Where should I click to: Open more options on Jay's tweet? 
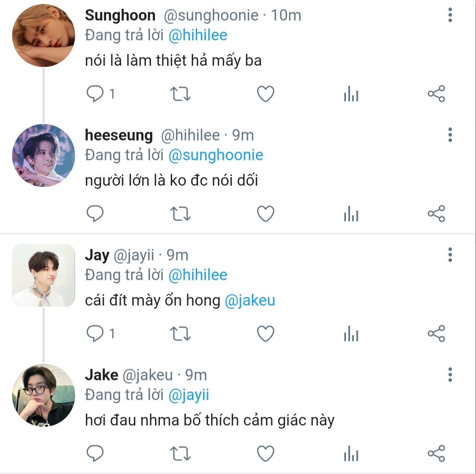pyautogui.click(x=450, y=255)
